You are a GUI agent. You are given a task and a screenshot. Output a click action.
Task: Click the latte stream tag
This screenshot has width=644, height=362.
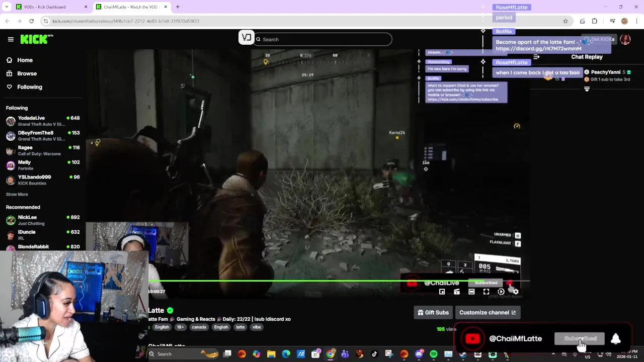coord(240,327)
